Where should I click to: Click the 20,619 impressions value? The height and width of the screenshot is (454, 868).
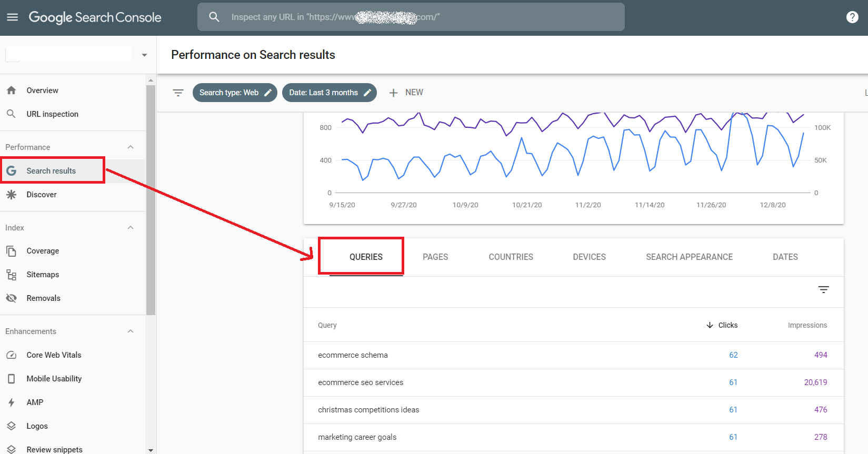815,382
